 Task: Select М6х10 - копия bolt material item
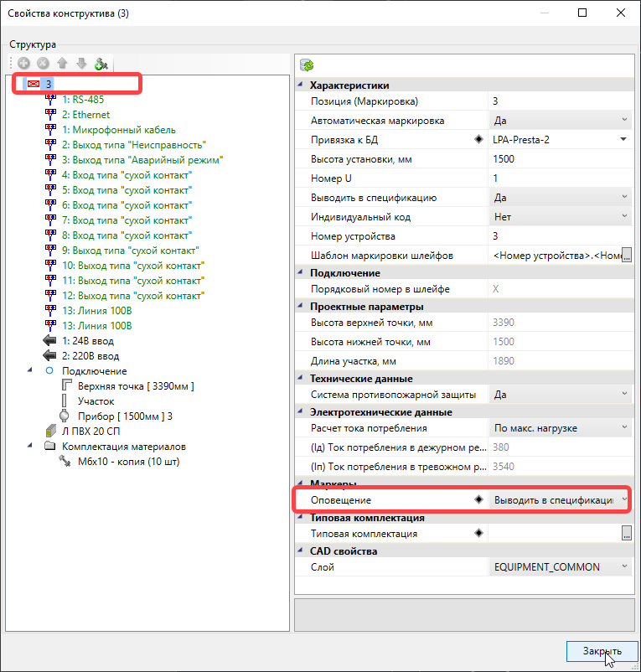click(x=128, y=461)
